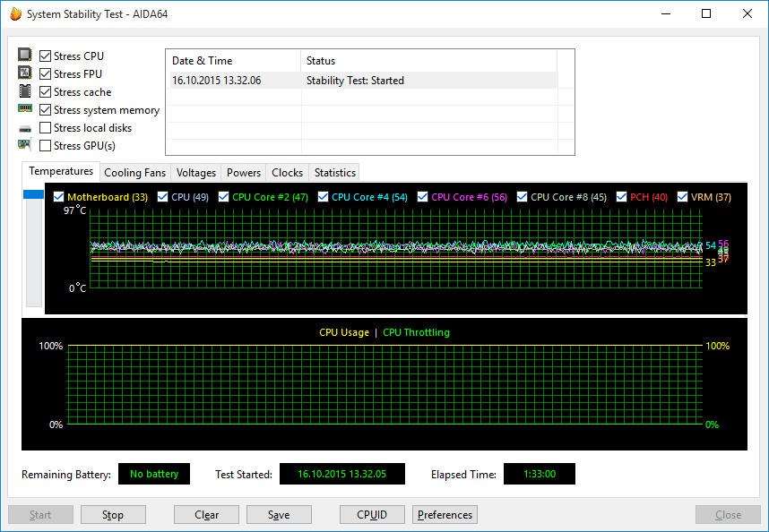
Task: Hide the VRM temperature line
Action: (x=682, y=197)
